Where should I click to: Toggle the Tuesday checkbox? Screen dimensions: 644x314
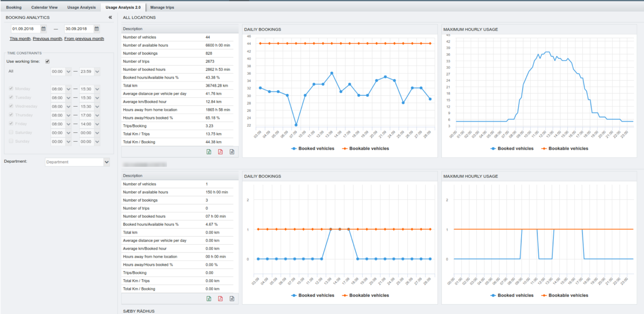(11, 98)
